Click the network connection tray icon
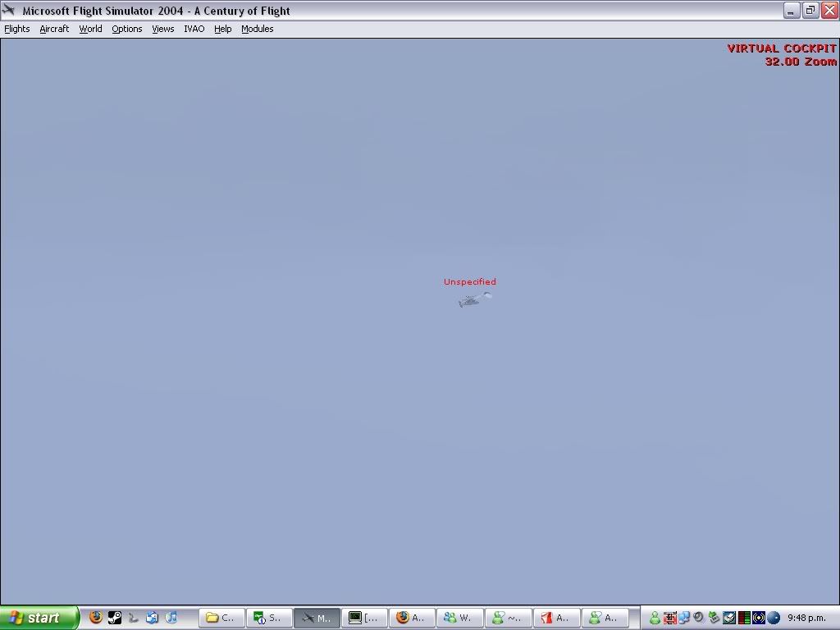This screenshot has height=630, width=840. click(683, 618)
